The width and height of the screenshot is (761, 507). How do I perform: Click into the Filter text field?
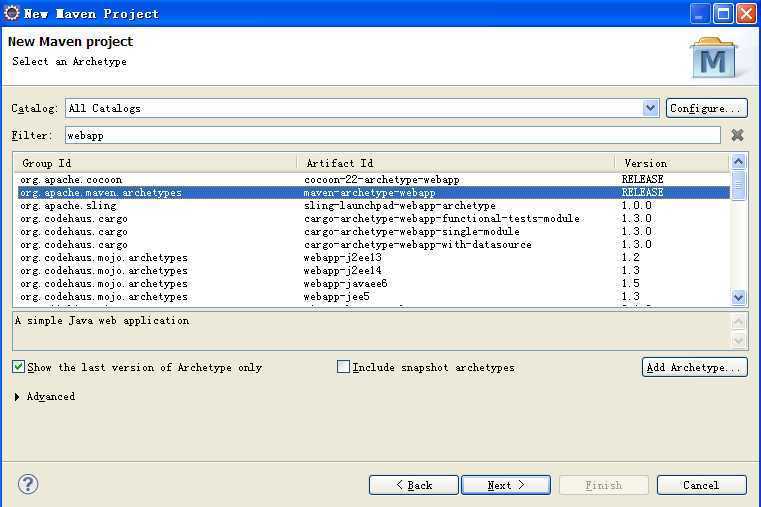[393, 135]
